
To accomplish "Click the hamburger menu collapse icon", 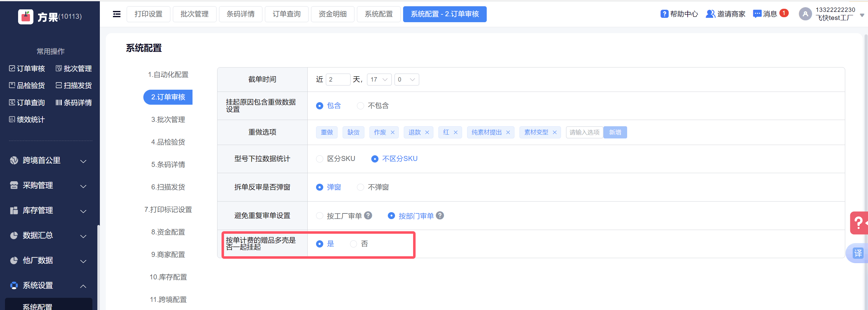I will click(x=117, y=14).
